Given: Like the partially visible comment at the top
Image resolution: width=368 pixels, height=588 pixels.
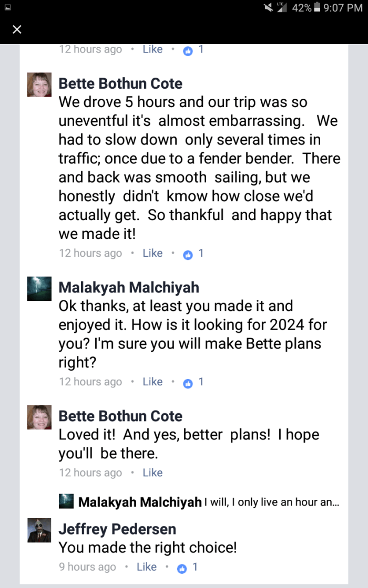Looking at the screenshot, I should (152, 49).
